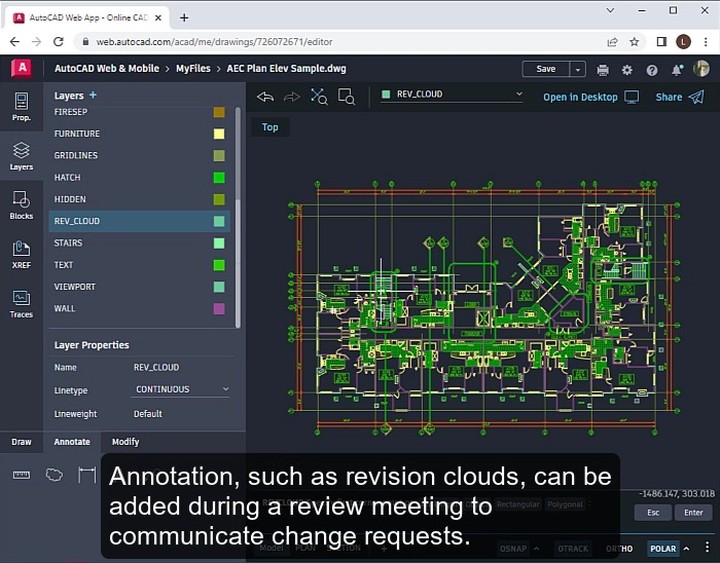This screenshot has height=563, width=720.
Task: Click the Top view label
Action: [x=270, y=127]
